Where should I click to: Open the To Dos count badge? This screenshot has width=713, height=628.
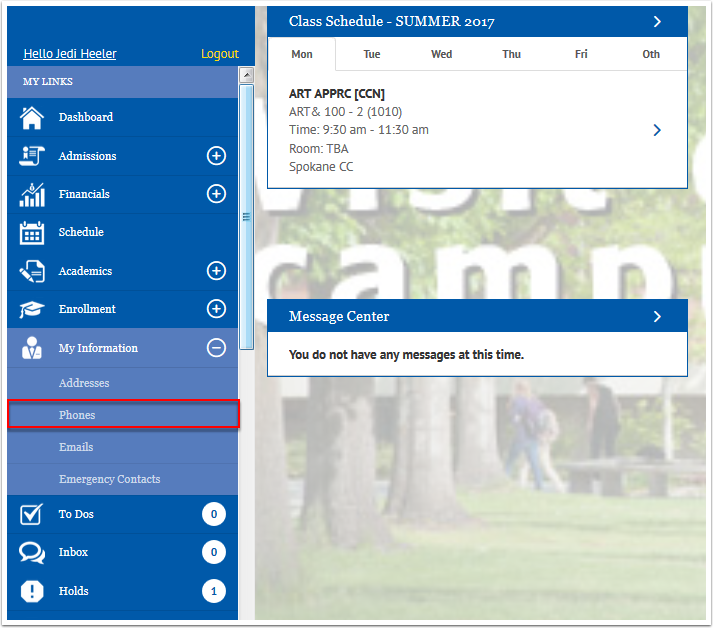tap(214, 514)
